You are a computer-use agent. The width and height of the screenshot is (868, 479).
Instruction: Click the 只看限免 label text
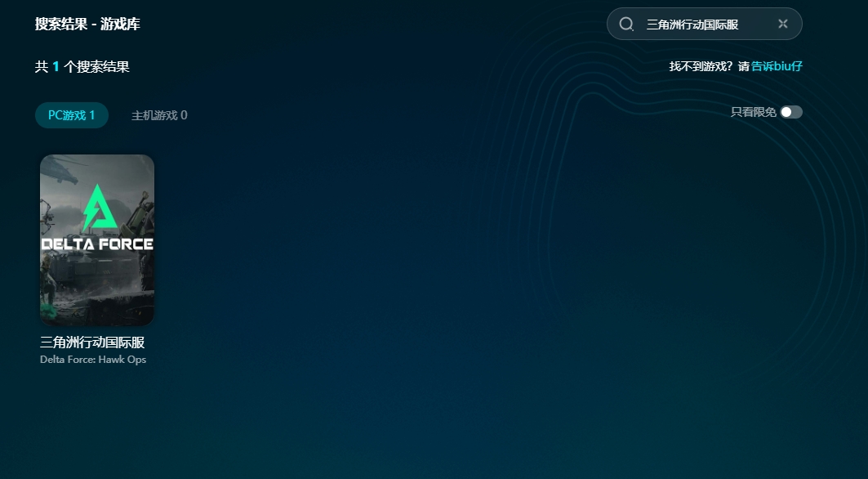[753, 112]
